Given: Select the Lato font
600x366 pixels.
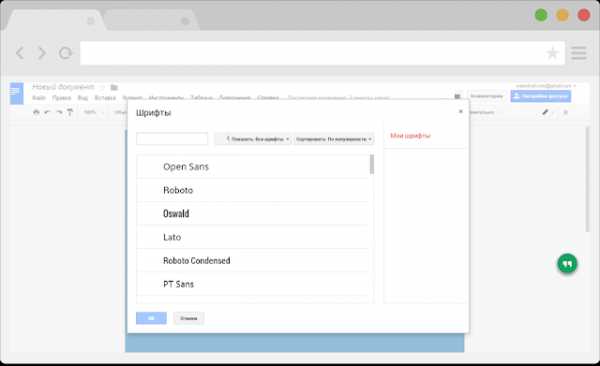Looking at the screenshot, I should (x=253, y=237).
